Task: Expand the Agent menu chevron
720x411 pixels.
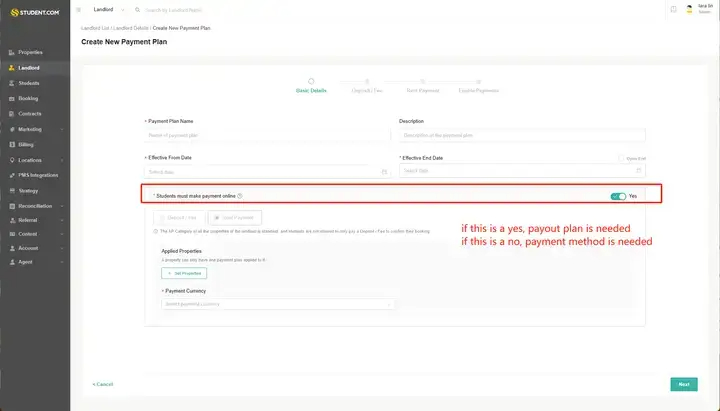Action: [x=62, y=262]
